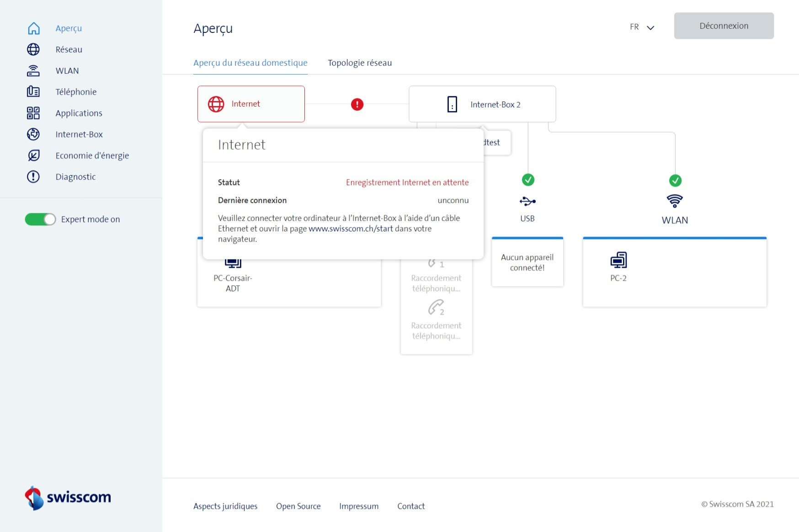799x532 pixels.
Task: Turn off the Expert mode toggle
Action: point(40,219)
